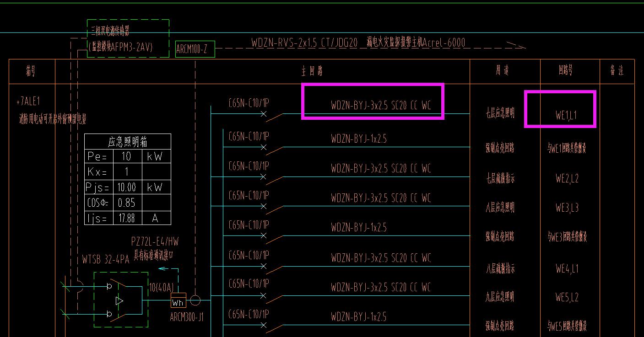Click the WTSB 32-4PA switch label
644x337 pixels.
106,259
